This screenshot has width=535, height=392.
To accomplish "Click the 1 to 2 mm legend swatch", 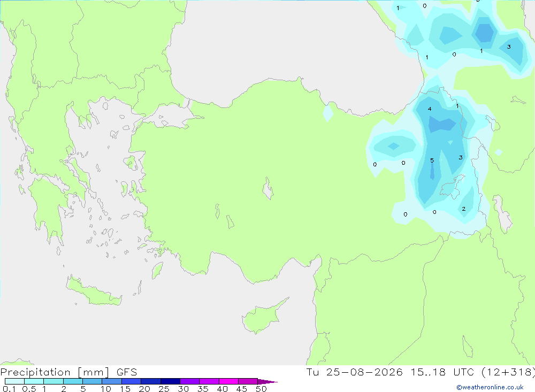I will (53, 381).
